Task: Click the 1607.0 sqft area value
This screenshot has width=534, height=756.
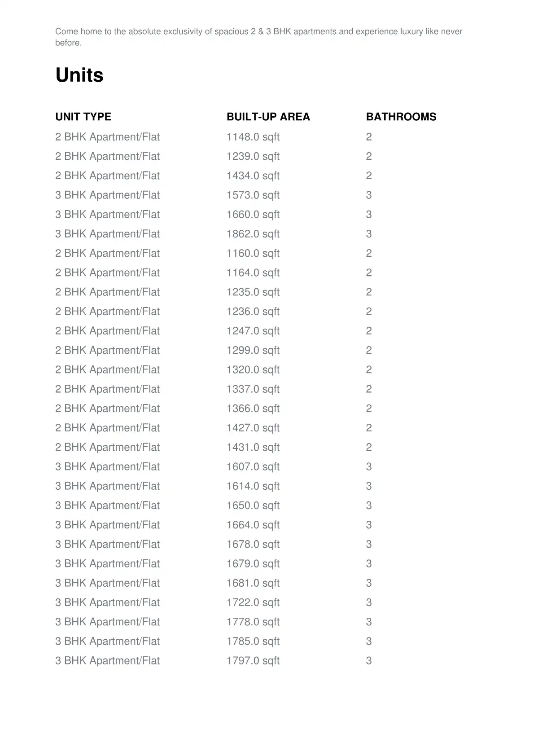Action: 253,466
